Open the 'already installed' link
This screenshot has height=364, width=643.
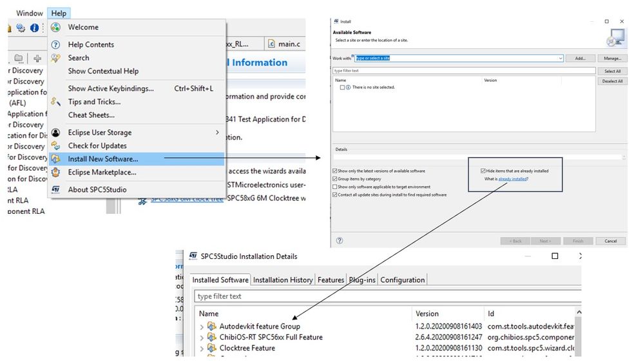[x=512, y=179]
